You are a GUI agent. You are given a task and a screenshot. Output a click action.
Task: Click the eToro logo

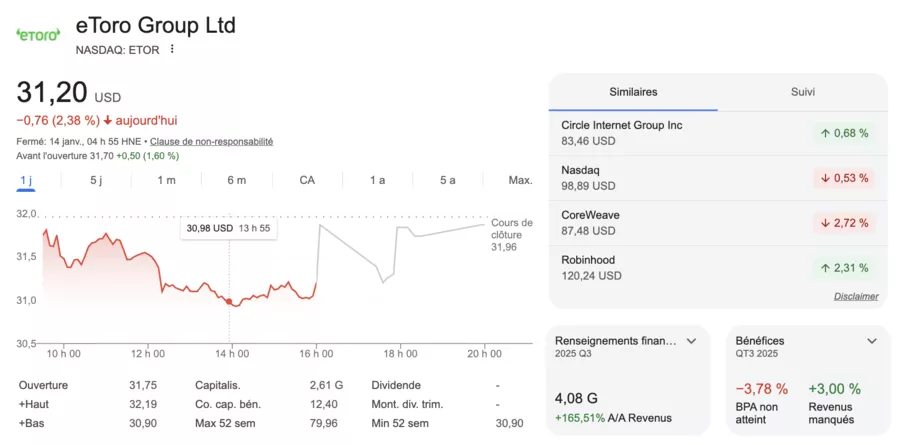coord(37,34)
